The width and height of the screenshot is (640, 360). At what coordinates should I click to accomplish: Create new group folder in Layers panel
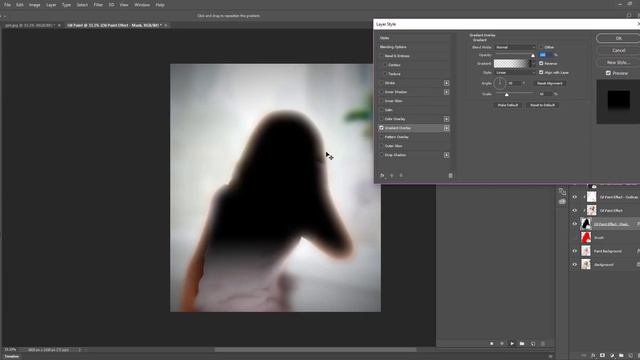pyautogui.click(x=621, y=356)
